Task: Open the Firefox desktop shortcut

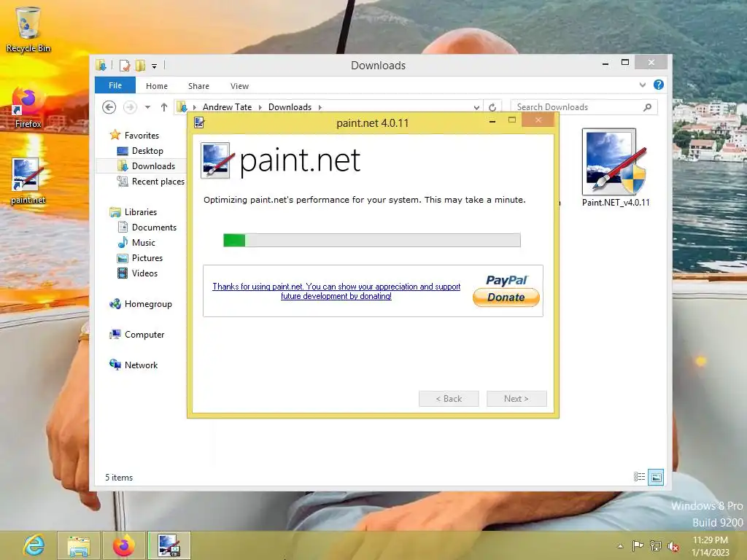Action: [x=28, y=107]
